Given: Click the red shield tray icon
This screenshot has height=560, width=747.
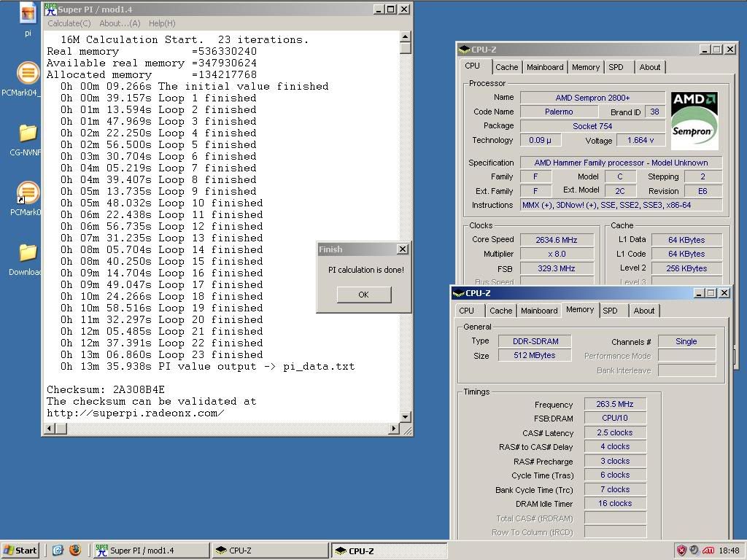Looking at the screenshot, I should tap(682, 551).
